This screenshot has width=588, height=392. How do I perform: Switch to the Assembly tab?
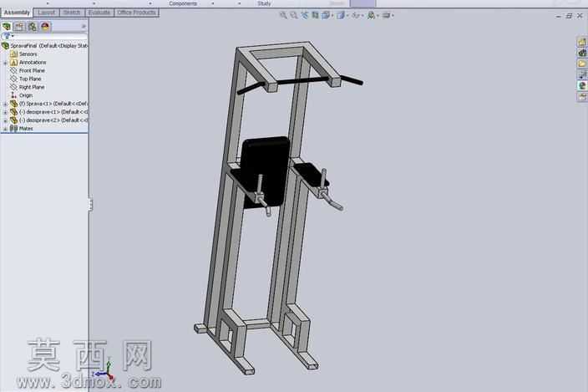pos(17,13)
